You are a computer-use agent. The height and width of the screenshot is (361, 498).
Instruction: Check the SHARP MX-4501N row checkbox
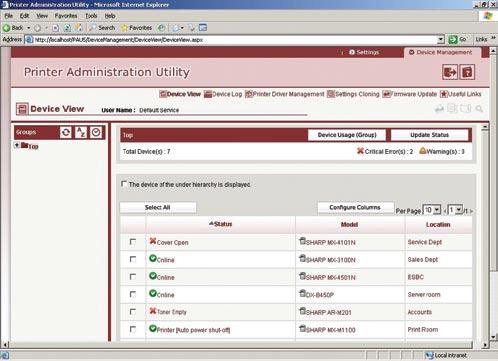click(x=133, y=277)
